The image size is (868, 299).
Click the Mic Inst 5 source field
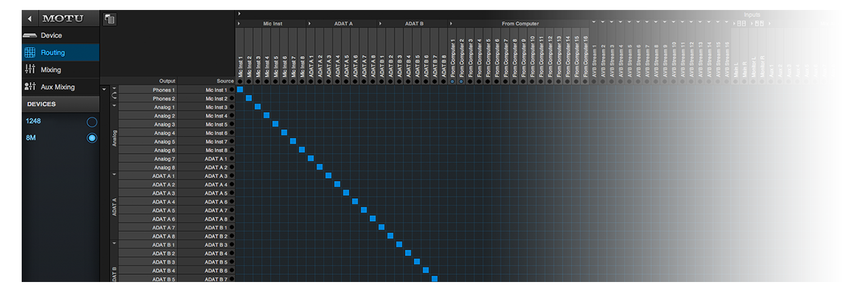(215, 125)
